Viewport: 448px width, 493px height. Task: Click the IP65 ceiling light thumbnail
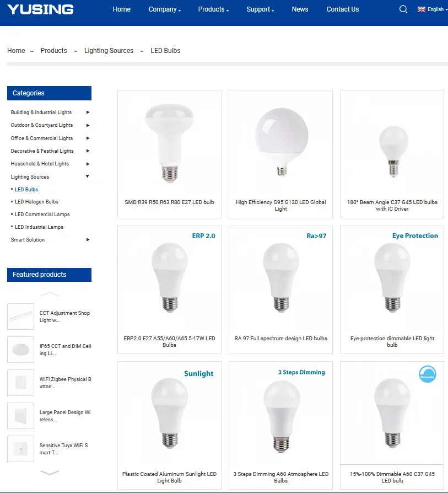pos(20,350)
